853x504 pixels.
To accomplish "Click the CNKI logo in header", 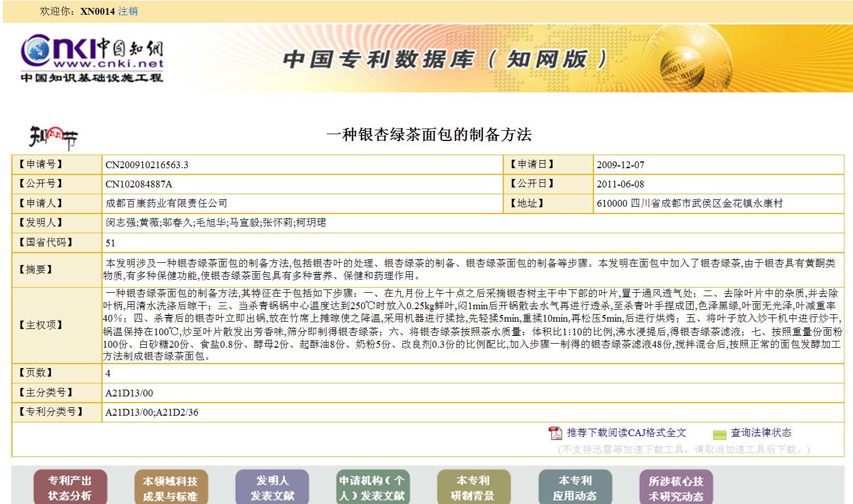I will (x=92, y=58).
